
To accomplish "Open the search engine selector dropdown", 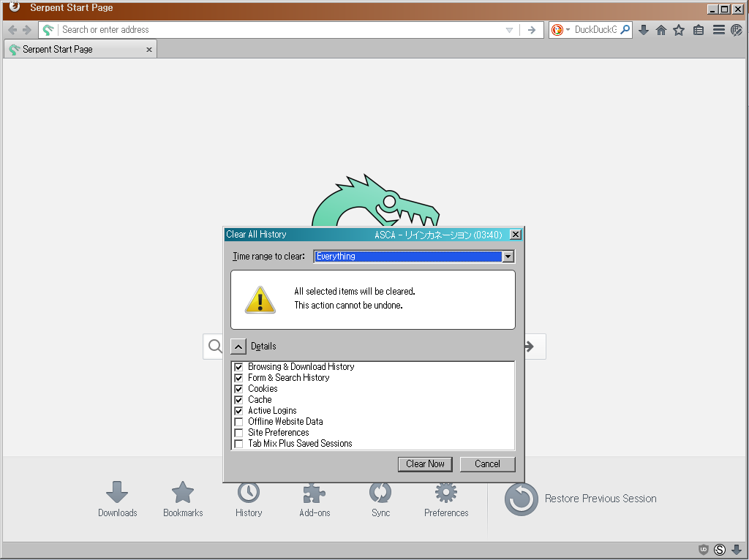I will (x=560, y=30).
